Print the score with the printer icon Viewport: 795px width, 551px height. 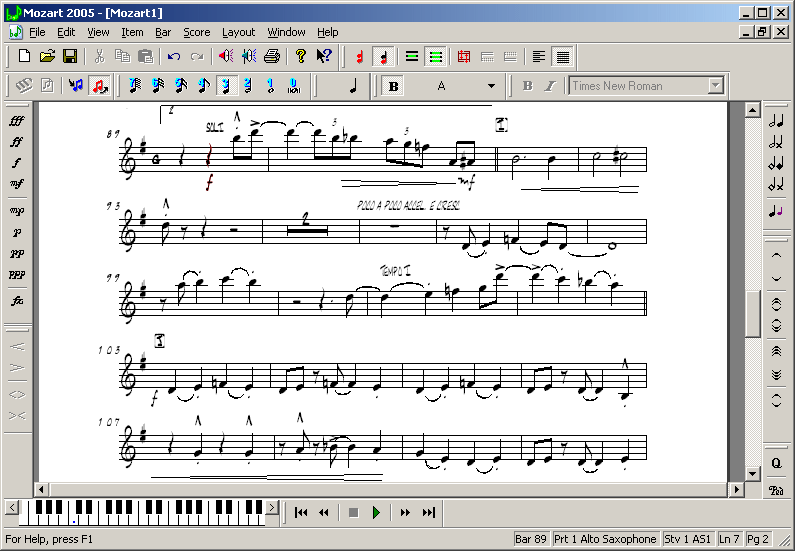pos(272,56)
